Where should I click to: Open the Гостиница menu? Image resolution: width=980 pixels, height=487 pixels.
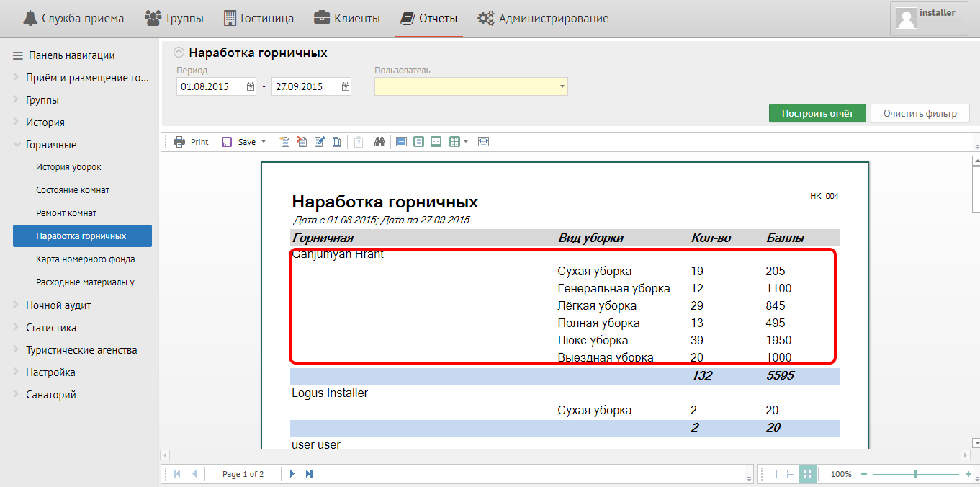tap(259, 18)
